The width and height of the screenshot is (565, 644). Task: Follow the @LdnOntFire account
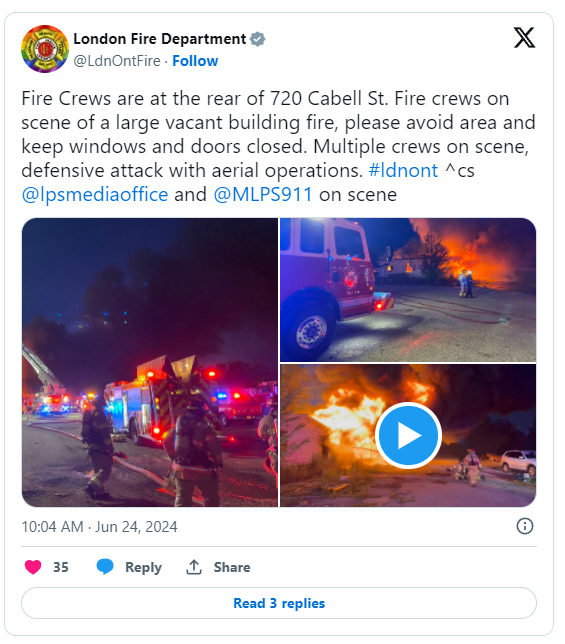(x=195, y=61)
